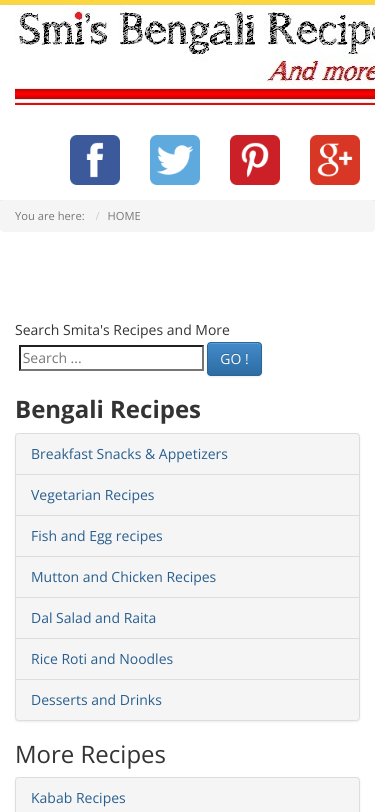
Task: Focus the Search recipes text field
Action: pos(111,358)
